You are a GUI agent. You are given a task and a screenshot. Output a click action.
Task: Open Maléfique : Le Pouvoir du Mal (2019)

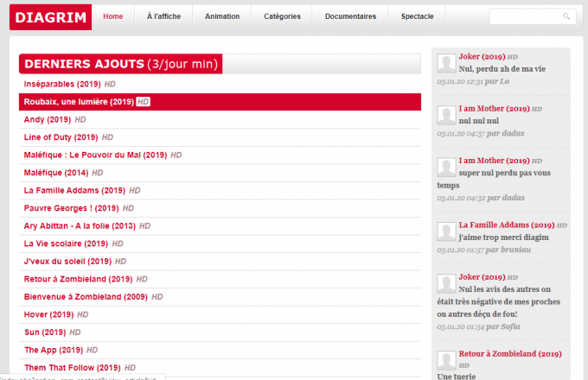[95, 155]
